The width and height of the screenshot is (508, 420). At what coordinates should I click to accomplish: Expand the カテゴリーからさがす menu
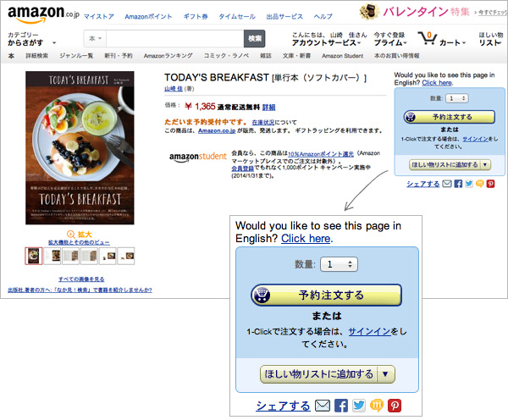(x=31, y=39)
